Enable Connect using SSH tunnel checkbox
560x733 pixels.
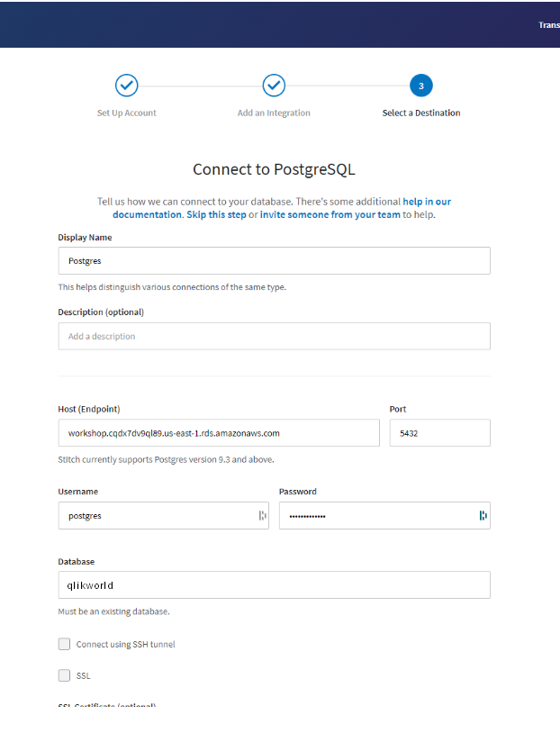click(64, 644)
